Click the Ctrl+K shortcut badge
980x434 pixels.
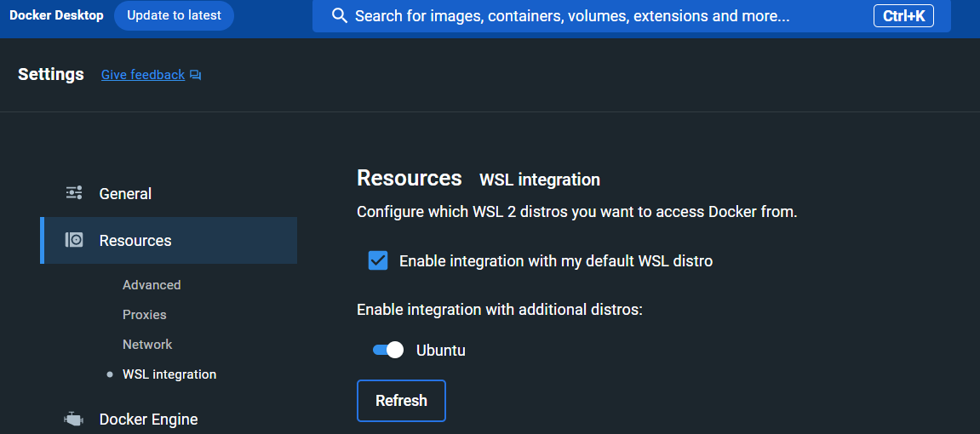tap(903, 16)
